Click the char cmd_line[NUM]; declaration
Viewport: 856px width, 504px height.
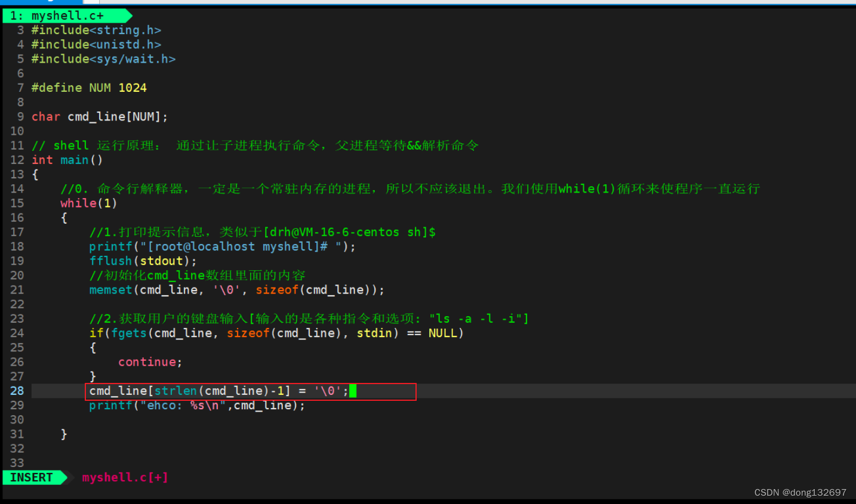click(x=100, y=116)
